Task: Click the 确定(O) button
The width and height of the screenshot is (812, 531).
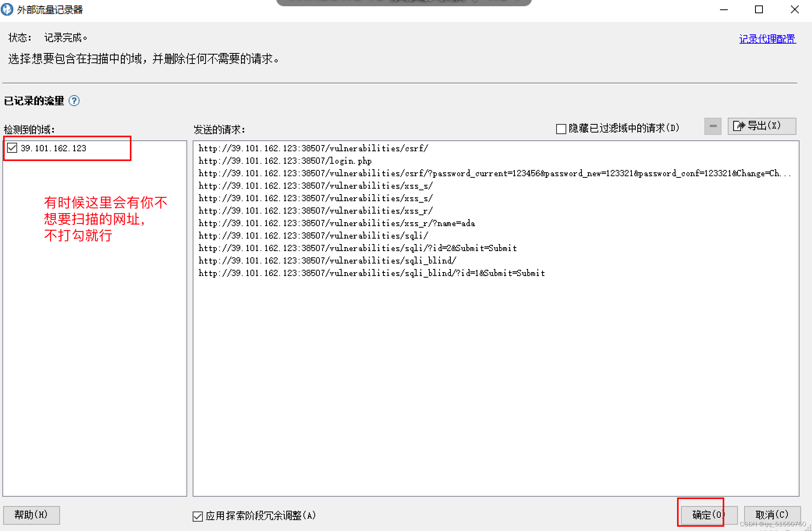Action: tap(709, 515)
